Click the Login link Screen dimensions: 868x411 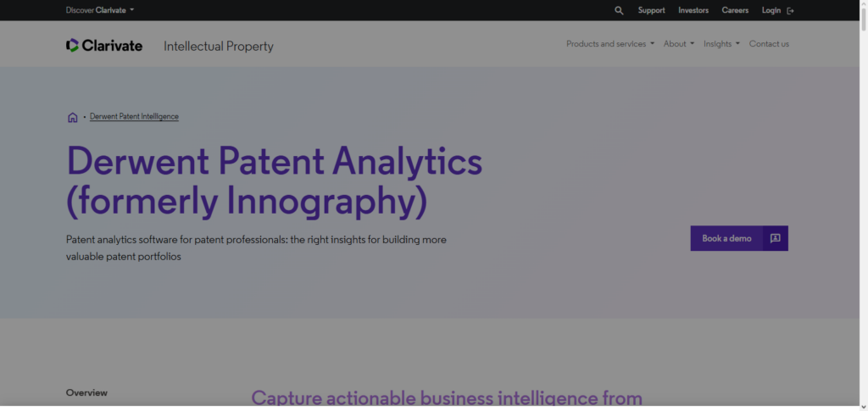[x=771, y=10]
